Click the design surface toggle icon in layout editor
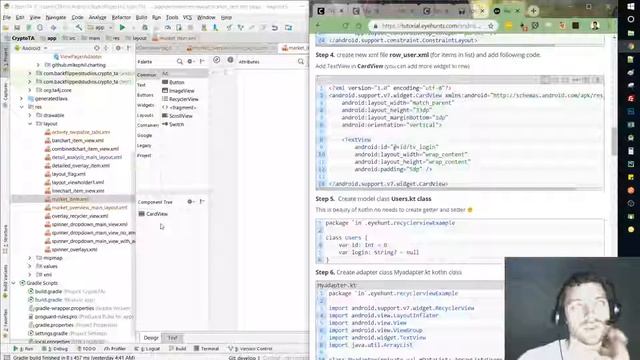The height and width of the screenshot is (360, 640). coord(216,60)
